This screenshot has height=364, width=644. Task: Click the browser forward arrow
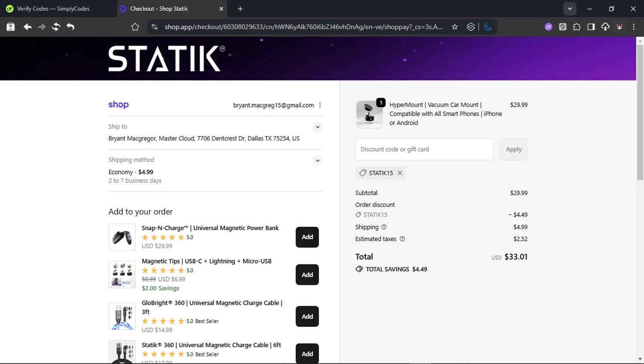[x=42, y=27]
